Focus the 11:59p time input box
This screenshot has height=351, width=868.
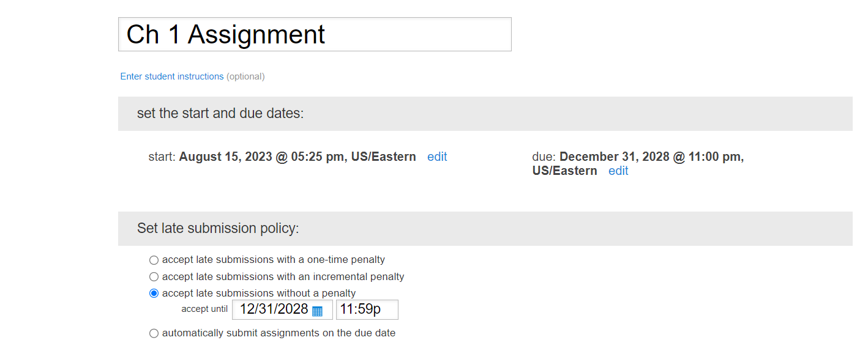click(367, 309)
